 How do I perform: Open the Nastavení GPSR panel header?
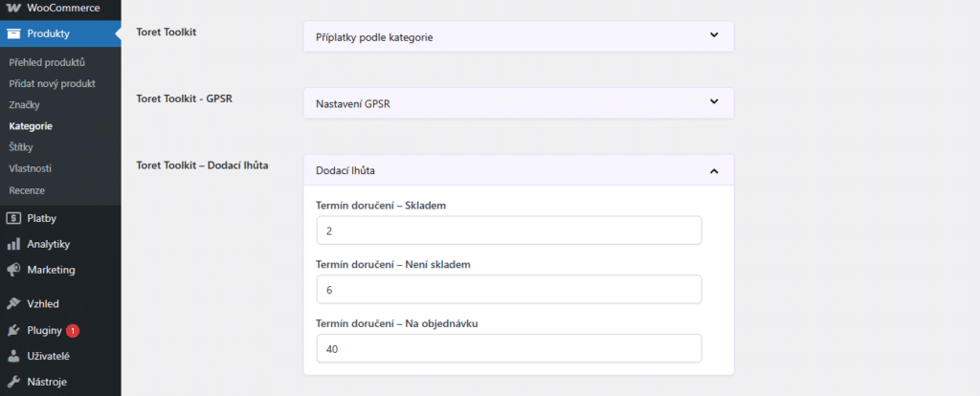point(518,103)
